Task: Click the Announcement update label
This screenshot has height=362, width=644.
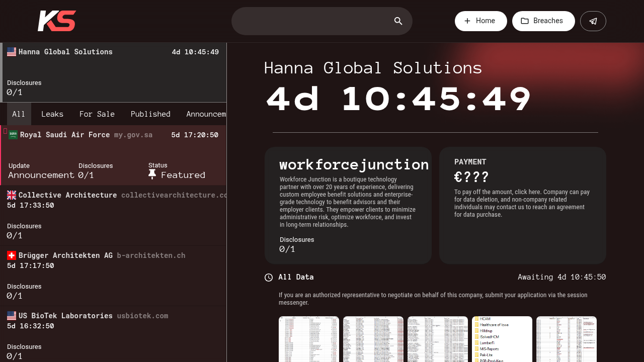Action: pos(41,175)
